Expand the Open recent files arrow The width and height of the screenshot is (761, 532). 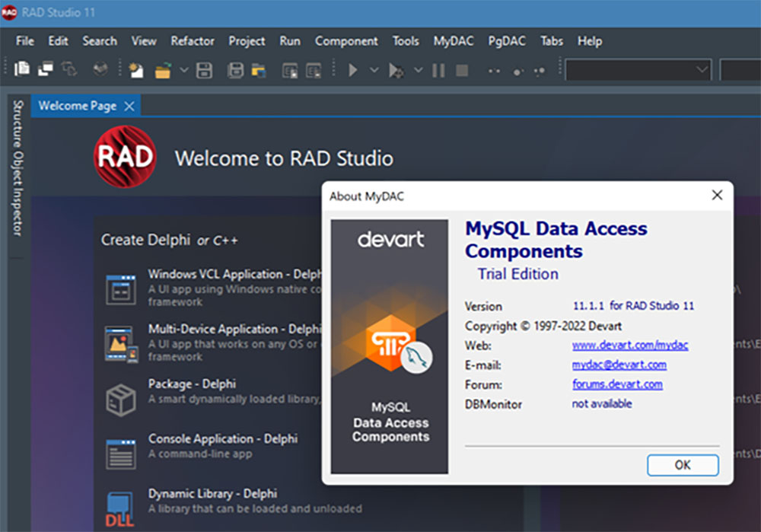pos(184,70)
